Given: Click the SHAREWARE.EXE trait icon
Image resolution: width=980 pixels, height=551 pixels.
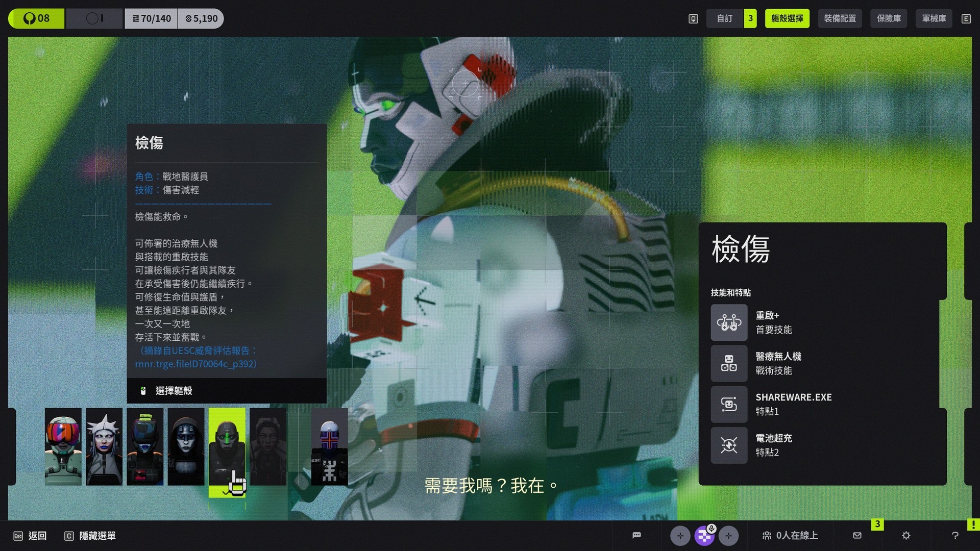Looking at the screenshot, I should (729, 404).
